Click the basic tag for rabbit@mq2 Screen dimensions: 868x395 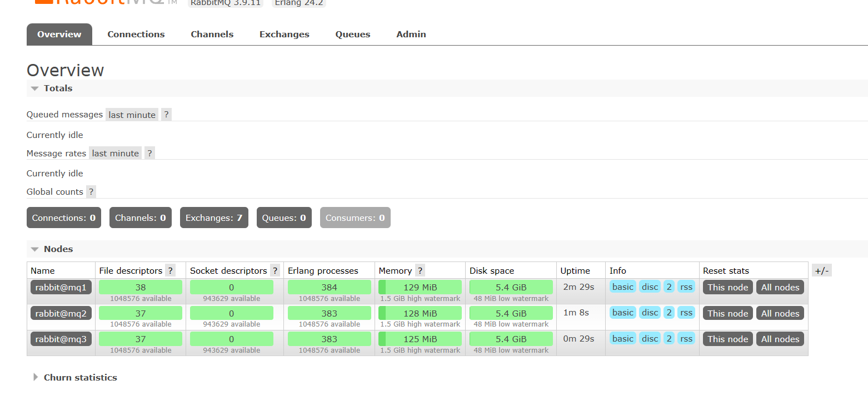[x=623, y=312]
